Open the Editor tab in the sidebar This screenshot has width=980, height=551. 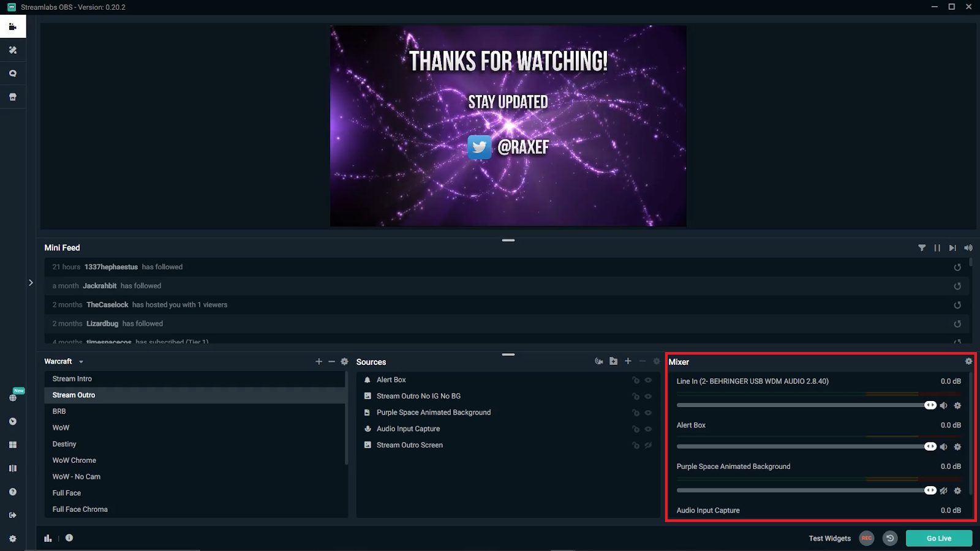point(13,26)
